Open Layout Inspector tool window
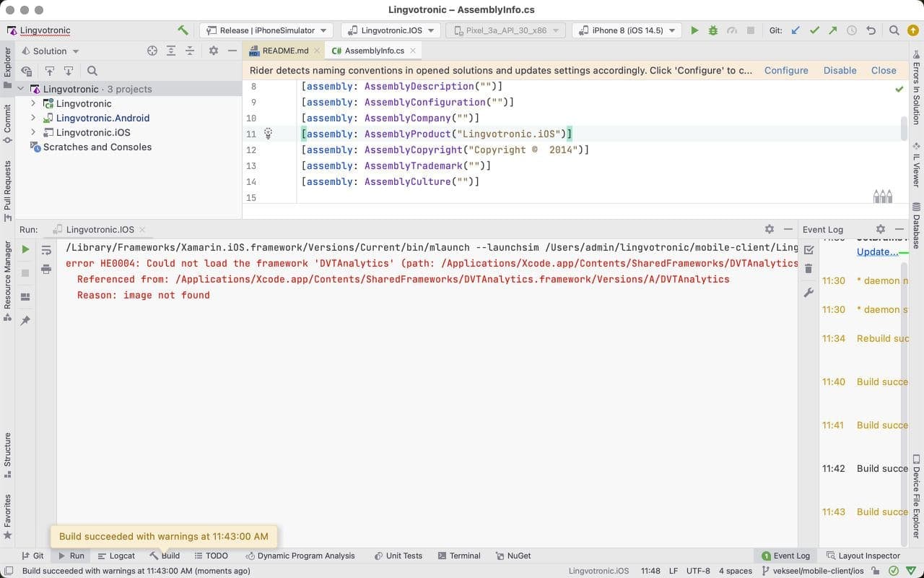 (863, 556)
